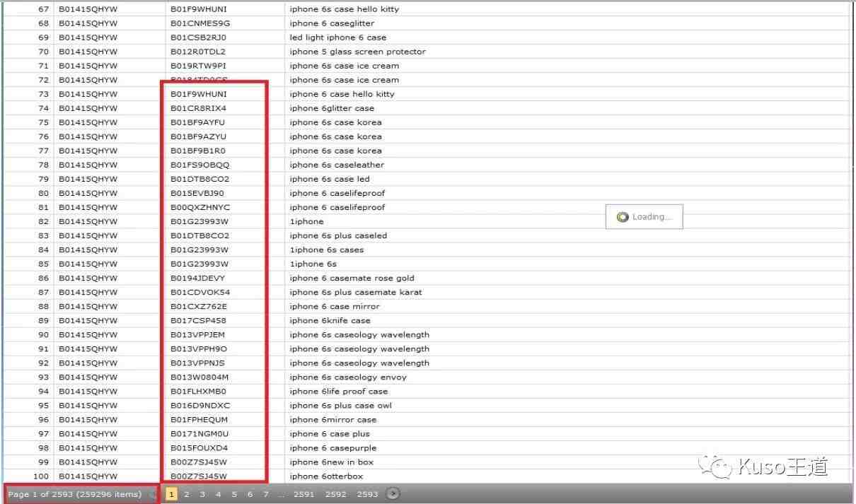Image resolution: width=856 pixels, height=504 pixels.
Task: Navigate to page 5
Action: click(x=234, y=494)
